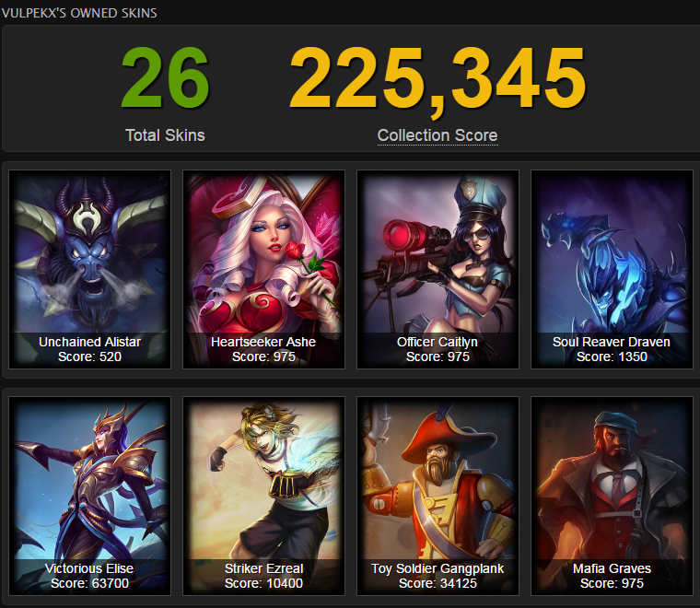Click the Toy Soldier Gangplank name caption

click(437, 568)
